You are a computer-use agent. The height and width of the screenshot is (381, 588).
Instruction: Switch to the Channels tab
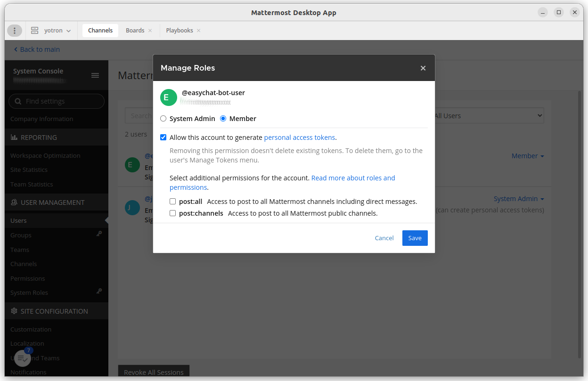click(100, 31)
